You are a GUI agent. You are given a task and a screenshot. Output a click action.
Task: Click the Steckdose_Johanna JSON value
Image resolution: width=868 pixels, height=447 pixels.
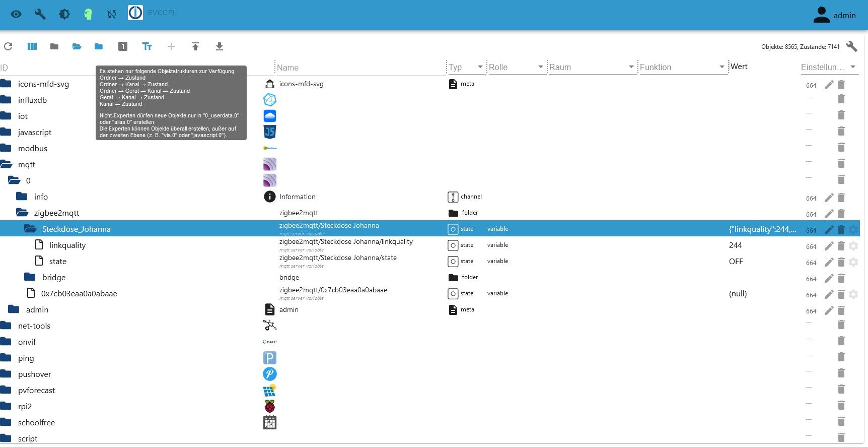click(762, 229)
